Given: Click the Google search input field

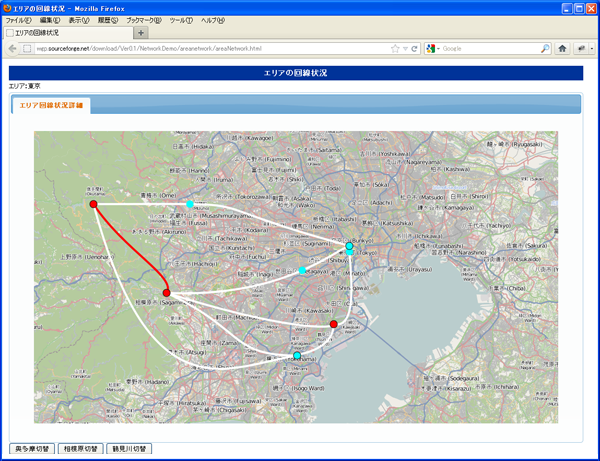Looking at the screenshot, I should [491, 49].
